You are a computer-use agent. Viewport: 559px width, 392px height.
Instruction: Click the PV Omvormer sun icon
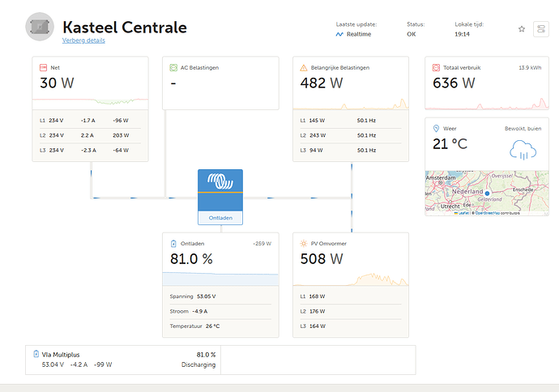tap(303, 244)
